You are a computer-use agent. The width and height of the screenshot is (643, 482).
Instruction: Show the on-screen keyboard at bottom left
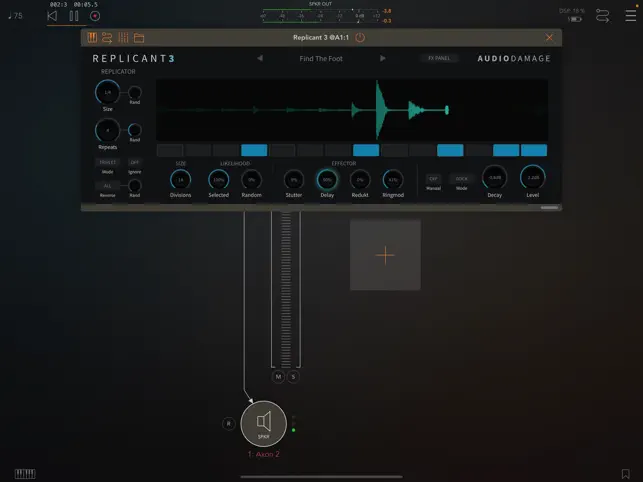[x=25, y=474]
